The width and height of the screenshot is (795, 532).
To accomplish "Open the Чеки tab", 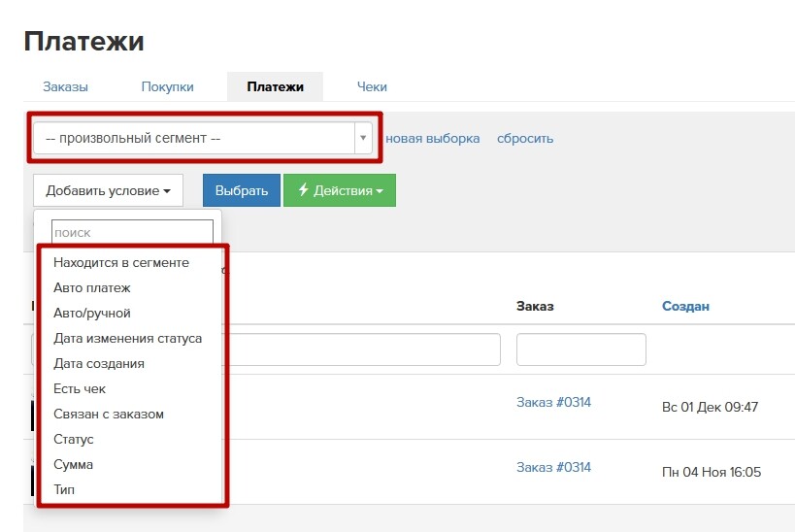I will tap(372, 86).
